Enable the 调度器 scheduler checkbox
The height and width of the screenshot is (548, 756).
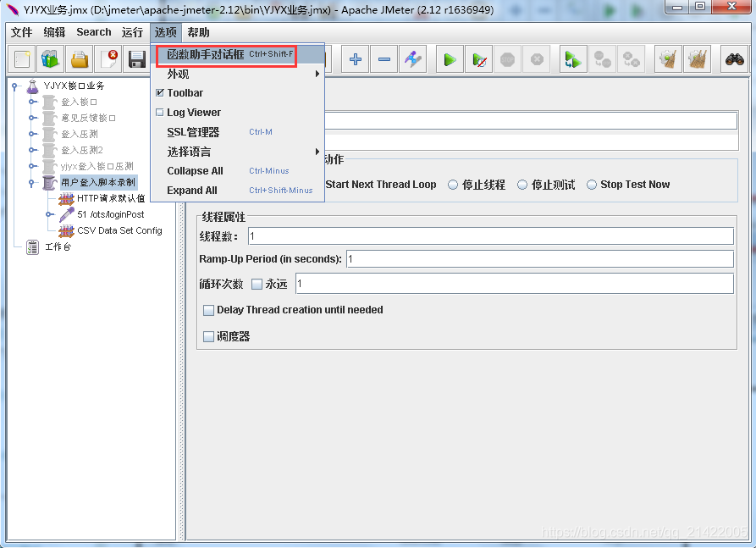[208, 337]
